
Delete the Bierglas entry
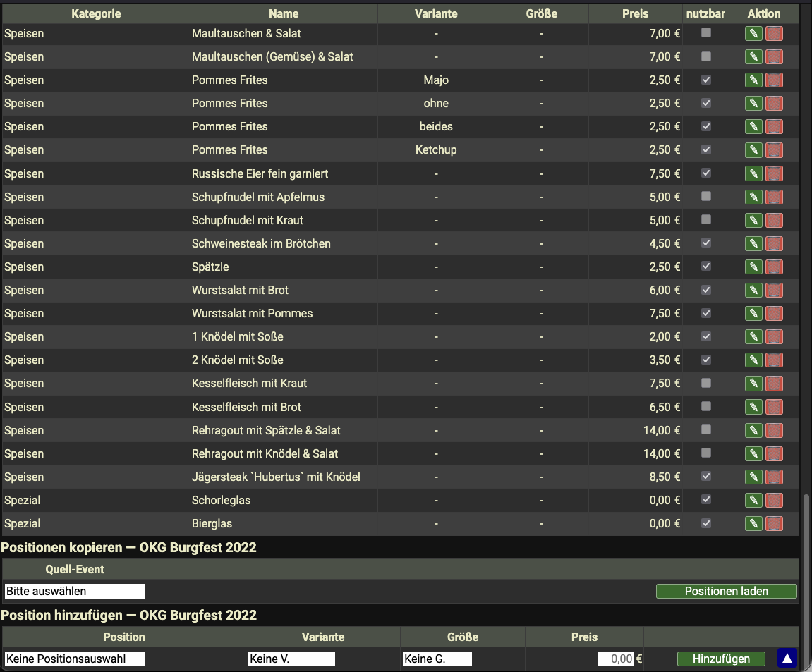click(774, 524)
